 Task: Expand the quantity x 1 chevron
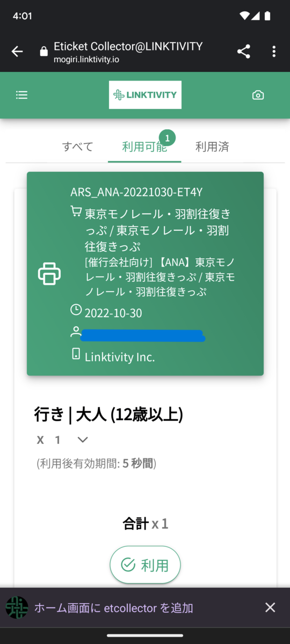tap(82, 440)
